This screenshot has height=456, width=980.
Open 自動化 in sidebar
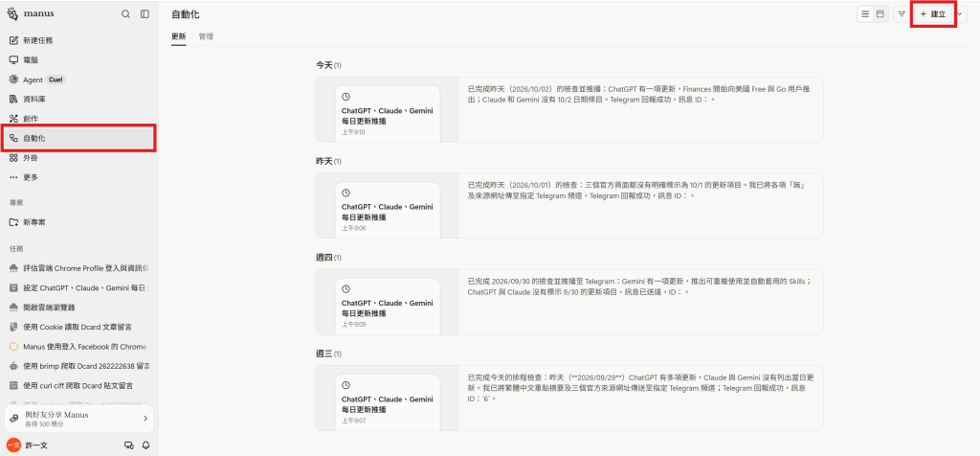point(78,138)
